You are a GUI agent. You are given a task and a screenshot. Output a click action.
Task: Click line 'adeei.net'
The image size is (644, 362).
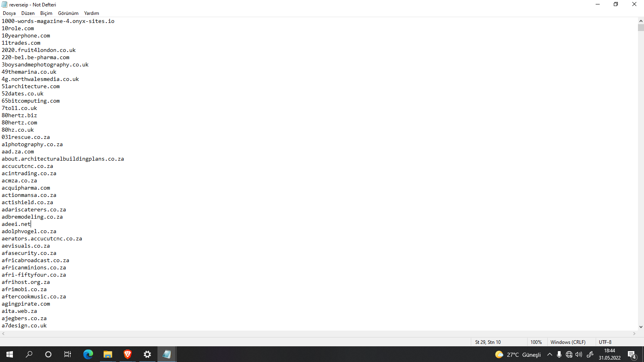pyautogui.click(x=16, y=224)
